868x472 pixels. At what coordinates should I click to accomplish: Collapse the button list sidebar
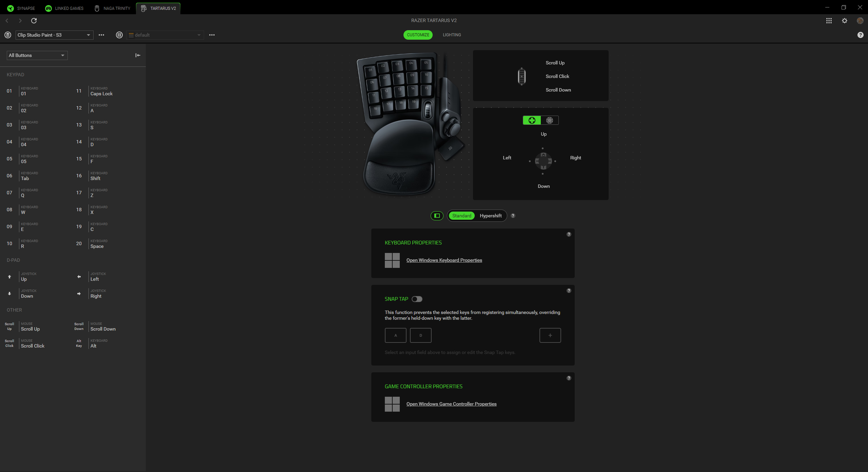pyautogui.click(x=138, y=55)
